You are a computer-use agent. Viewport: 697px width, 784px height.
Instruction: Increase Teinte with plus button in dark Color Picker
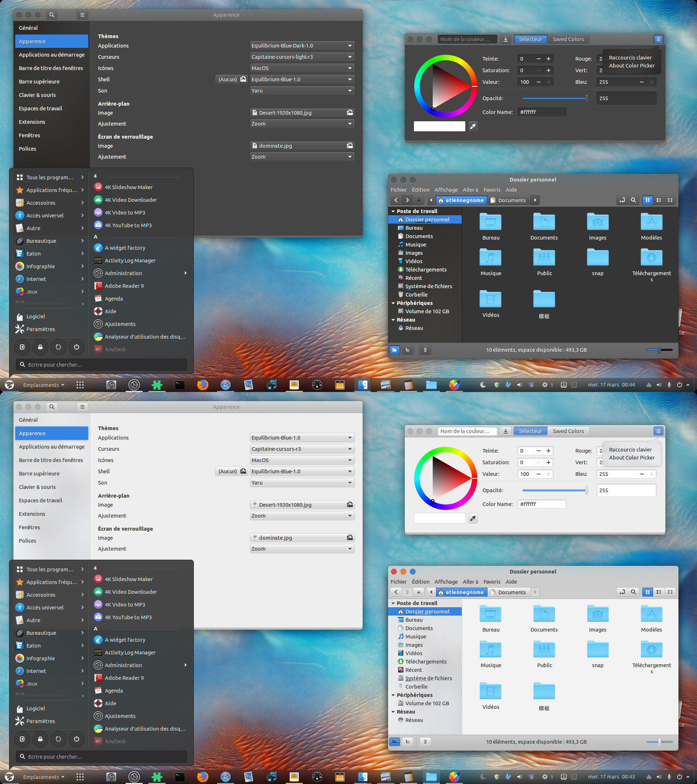pyautogui.click(x=549, y=59)
